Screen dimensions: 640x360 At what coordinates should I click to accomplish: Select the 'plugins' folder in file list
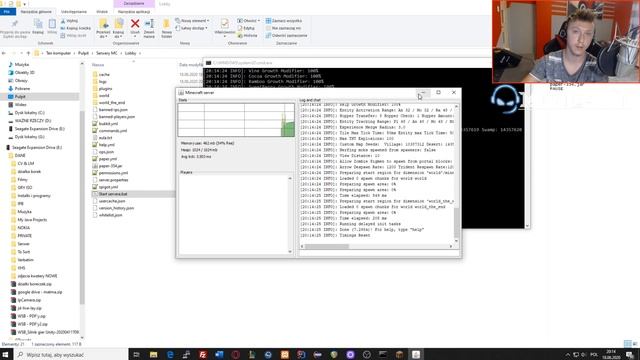(x=105, y=89)
